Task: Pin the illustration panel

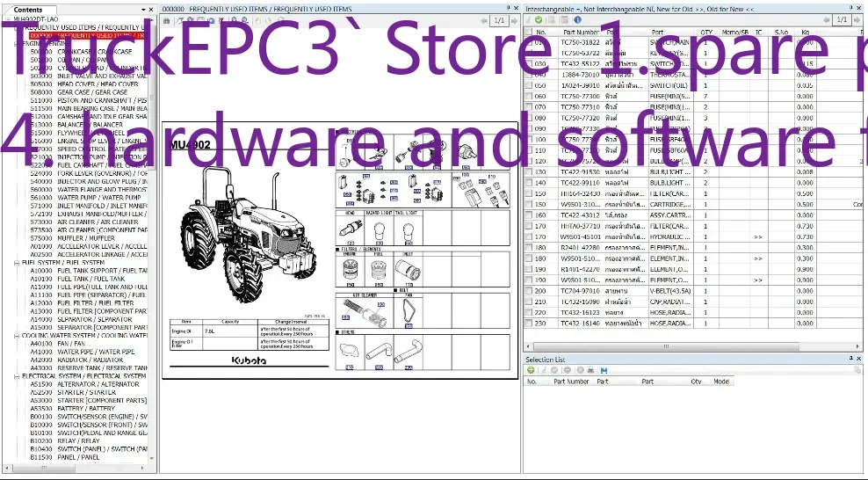Action: (x=508, y=8)
